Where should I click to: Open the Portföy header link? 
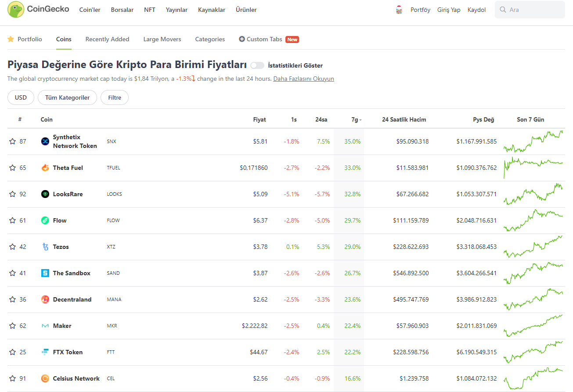click(420, 10)
